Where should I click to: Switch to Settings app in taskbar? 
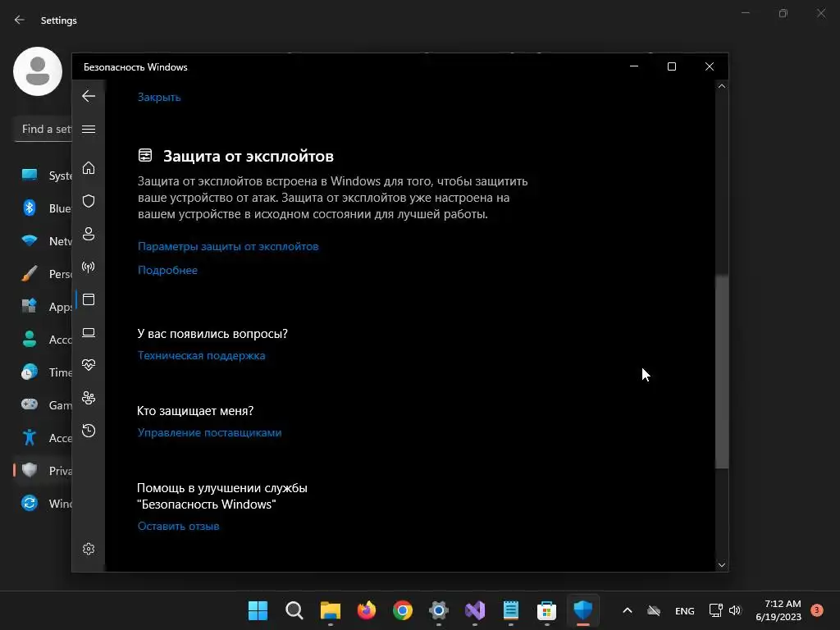[439, 610]
